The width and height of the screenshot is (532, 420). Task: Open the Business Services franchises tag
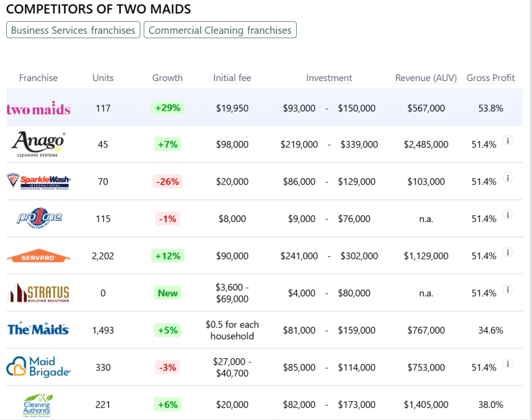(x=73, y=30)
